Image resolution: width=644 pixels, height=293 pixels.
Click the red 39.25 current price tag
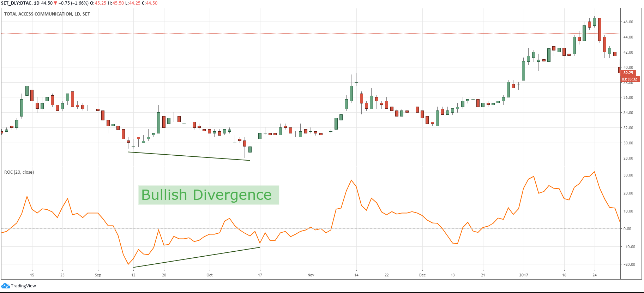(x=628, y=73)
